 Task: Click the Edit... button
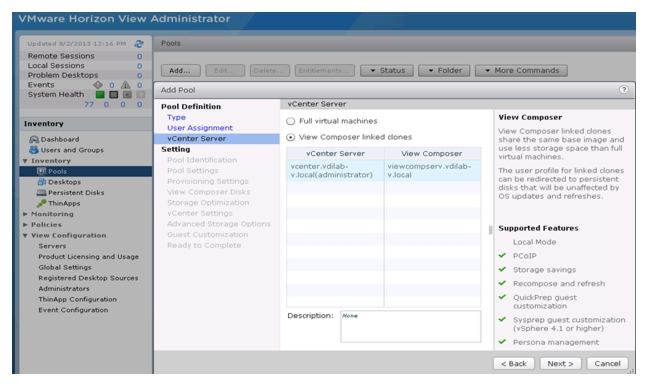tap(225, 70)
